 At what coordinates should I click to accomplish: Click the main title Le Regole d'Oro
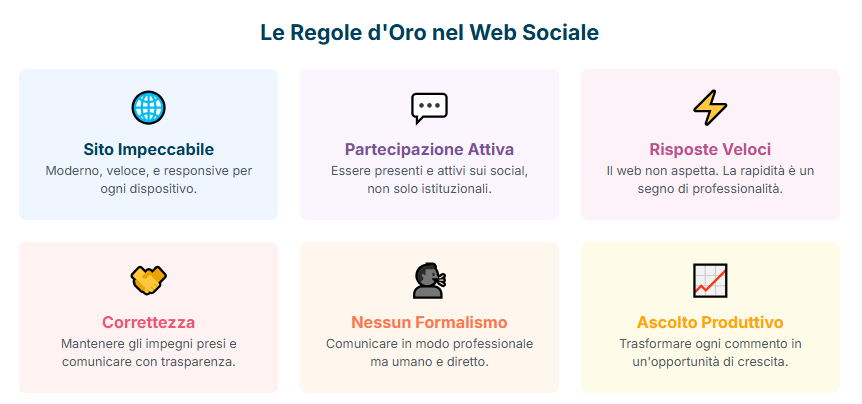(x=429, y=32)
